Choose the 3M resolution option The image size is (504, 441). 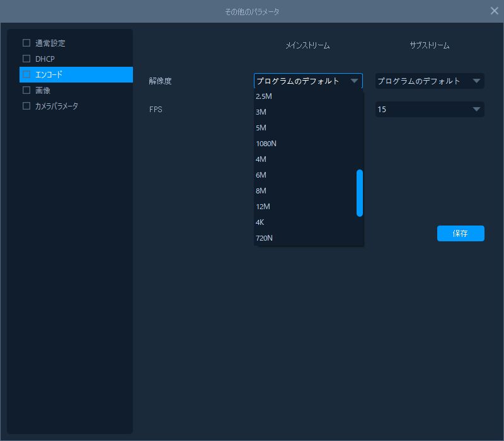pos(261,112)
